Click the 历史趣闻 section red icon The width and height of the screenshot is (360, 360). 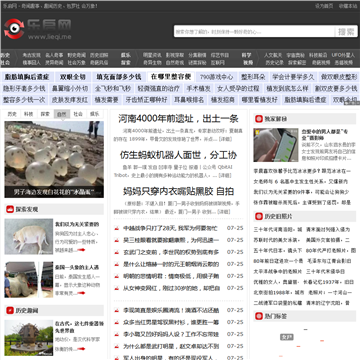10,310
